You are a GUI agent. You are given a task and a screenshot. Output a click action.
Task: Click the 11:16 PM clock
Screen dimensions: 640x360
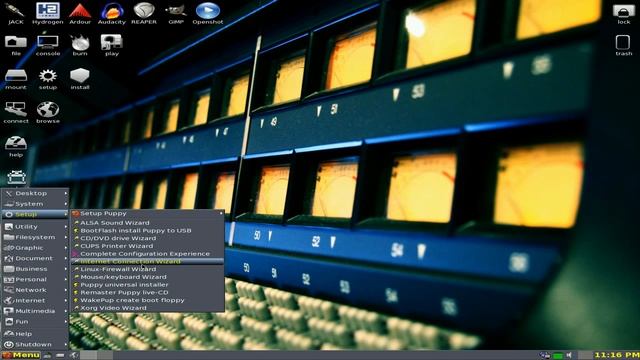tap(617, 355)
